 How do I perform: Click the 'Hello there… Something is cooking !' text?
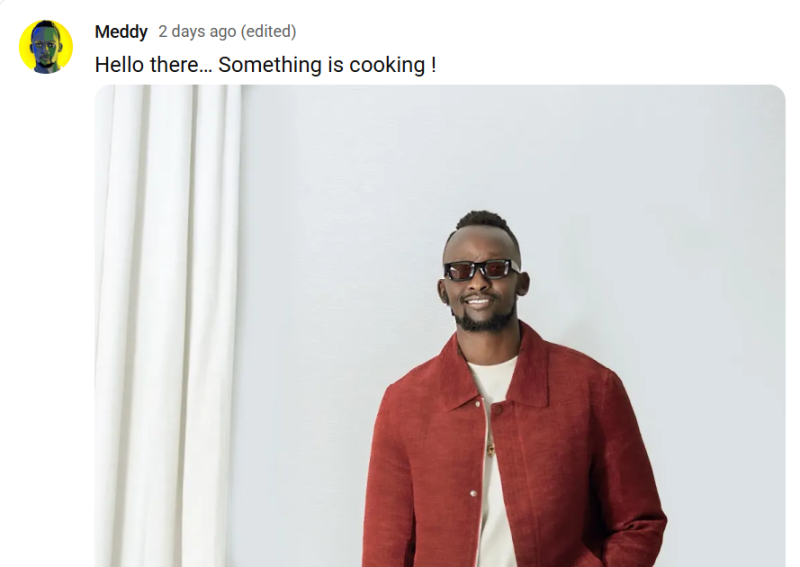(265, 65)
